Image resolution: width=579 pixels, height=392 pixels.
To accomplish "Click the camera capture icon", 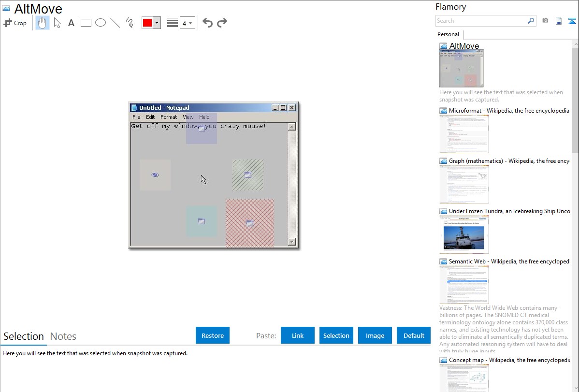I will coord(545,21).
